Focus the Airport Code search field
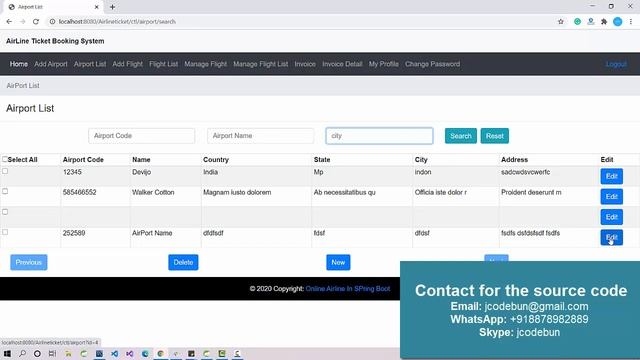 pyautogui.click(x=141, y=136)
